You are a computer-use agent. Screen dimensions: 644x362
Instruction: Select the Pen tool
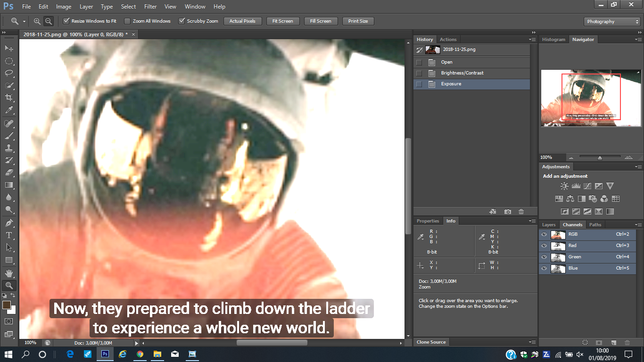coord(8,223)
